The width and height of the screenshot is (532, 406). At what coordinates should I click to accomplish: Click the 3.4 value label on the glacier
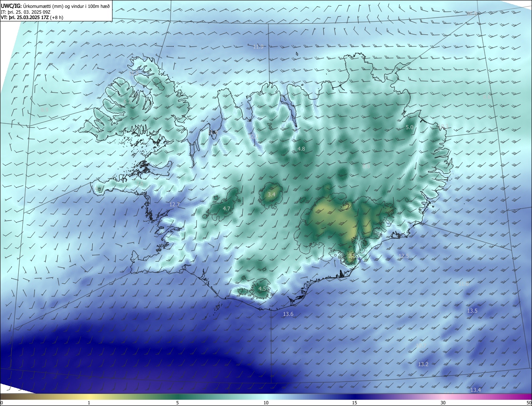point(271,194)
